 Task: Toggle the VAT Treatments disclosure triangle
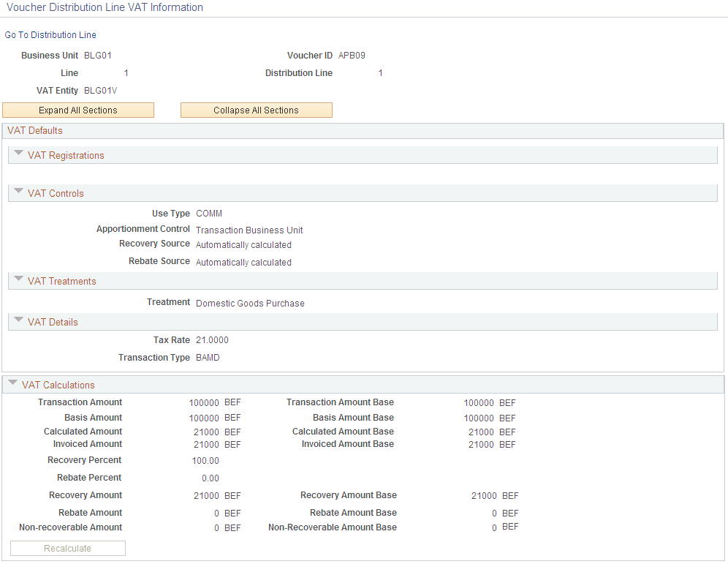coord(18,280)
